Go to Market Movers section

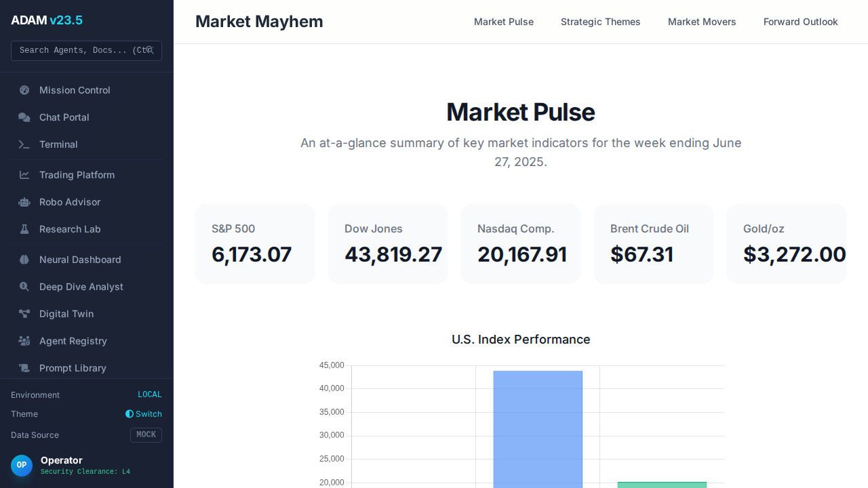[x=702, y=22]
